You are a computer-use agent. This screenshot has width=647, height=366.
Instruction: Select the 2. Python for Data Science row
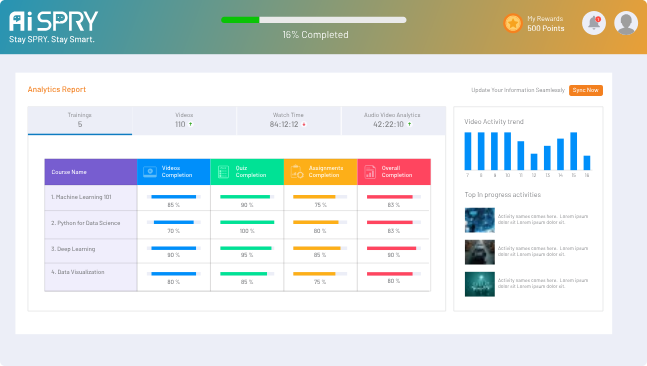(x=237, y=224)
